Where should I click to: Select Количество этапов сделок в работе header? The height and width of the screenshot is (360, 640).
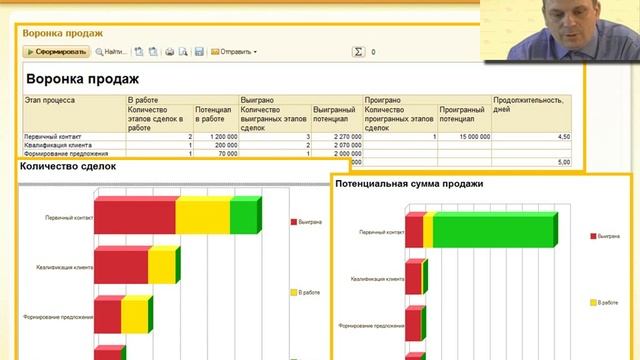[x=160, y=118]
